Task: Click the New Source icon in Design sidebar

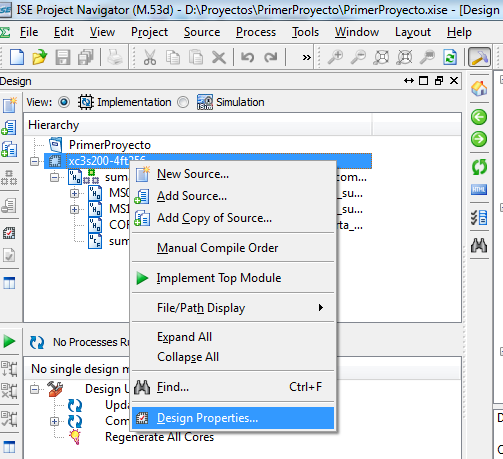Action: [x=9, y=105]
